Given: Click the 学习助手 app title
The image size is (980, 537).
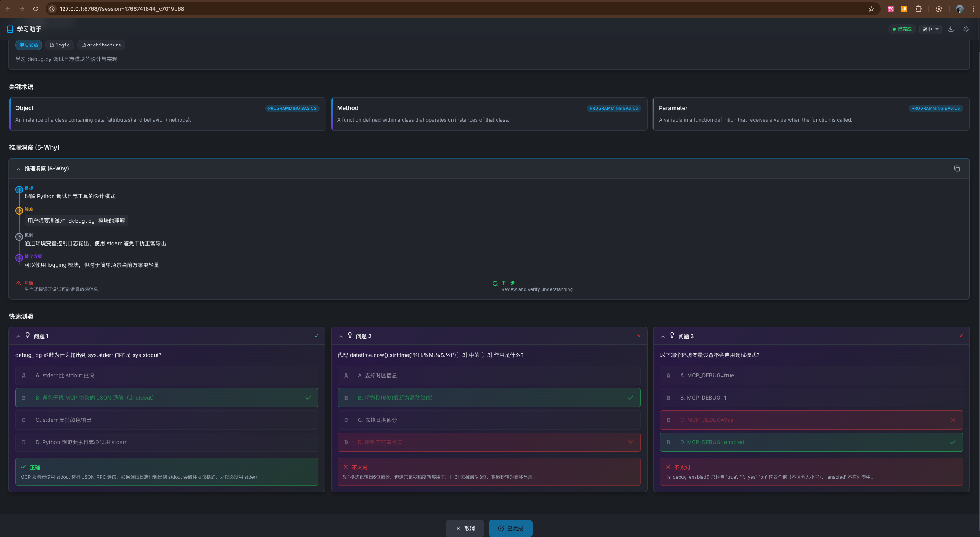Looking at the screenshot, I should coord(29,29).
